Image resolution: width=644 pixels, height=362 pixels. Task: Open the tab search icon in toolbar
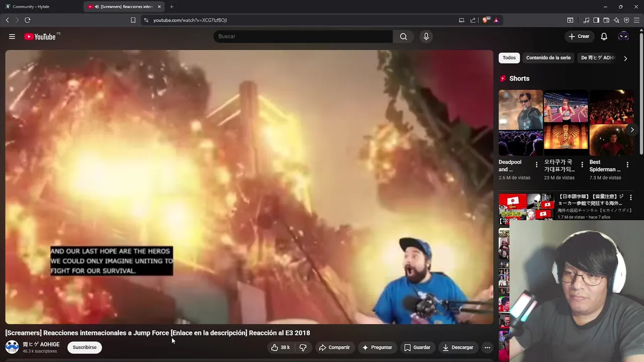coord(570,20)
